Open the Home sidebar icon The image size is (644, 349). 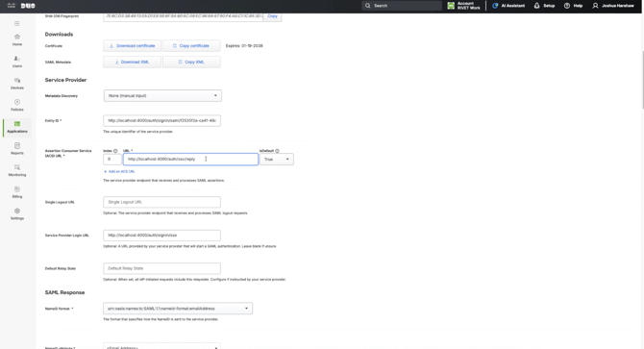pyautogui.click(x=17, y=39)
